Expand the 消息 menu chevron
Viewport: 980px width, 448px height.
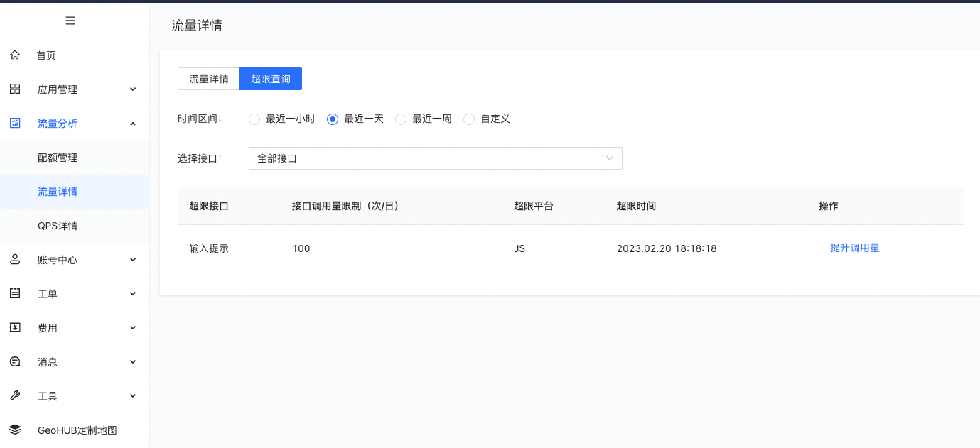pyautogui.click(x=133, y=362)
